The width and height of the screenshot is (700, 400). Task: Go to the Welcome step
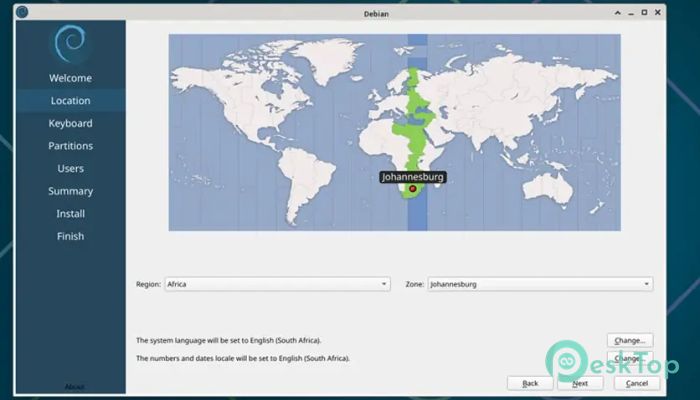coord(70,78)
